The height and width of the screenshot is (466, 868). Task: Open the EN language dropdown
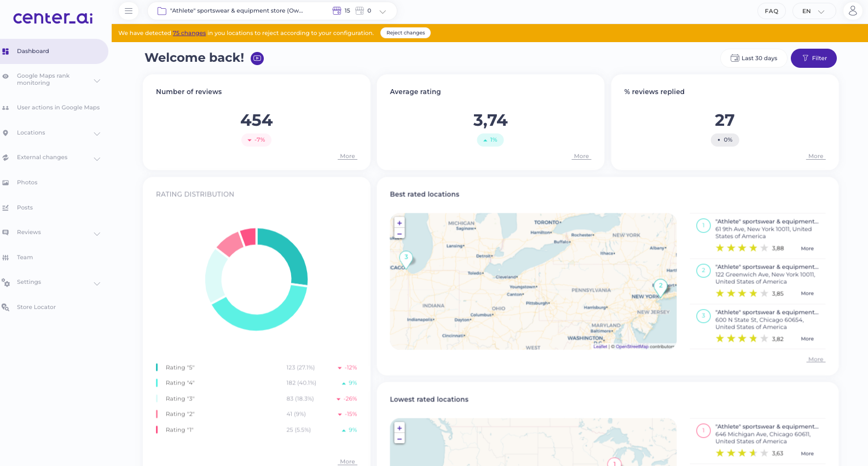pos(814,11)
